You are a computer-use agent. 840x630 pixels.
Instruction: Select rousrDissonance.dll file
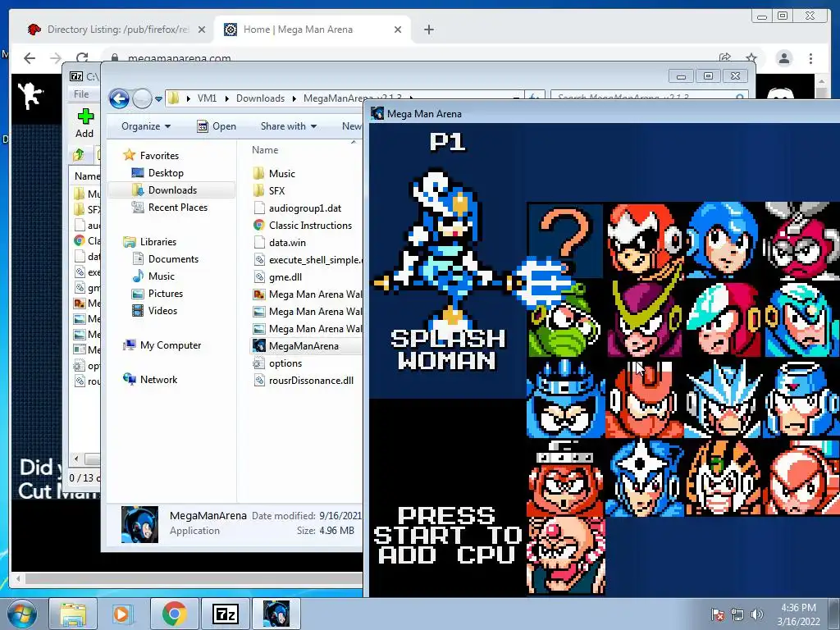point(311,381)
